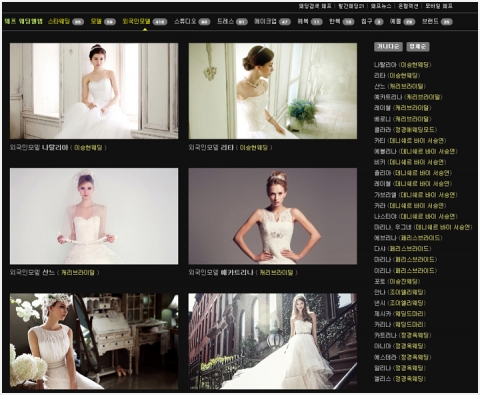This screenshot has width=480, height=395.
Task: Open the 온컬렉션 top link
Action: (408, 6)
